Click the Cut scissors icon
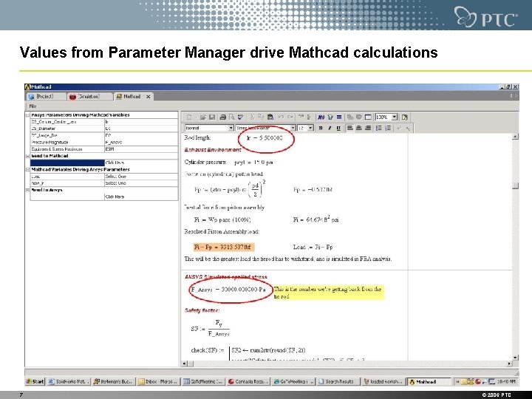The width and height of the screenshot is (532, 399). pyautogui.click(x=252, y=117)
